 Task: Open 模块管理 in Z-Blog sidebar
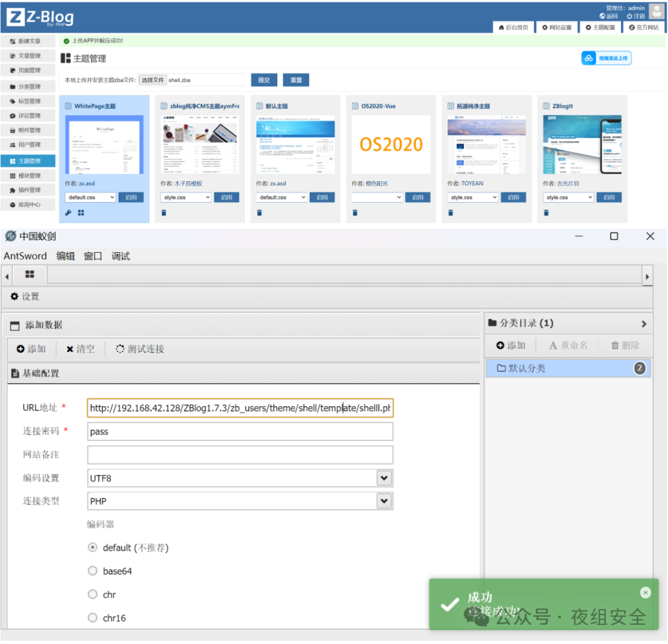[x=28, y=176]
